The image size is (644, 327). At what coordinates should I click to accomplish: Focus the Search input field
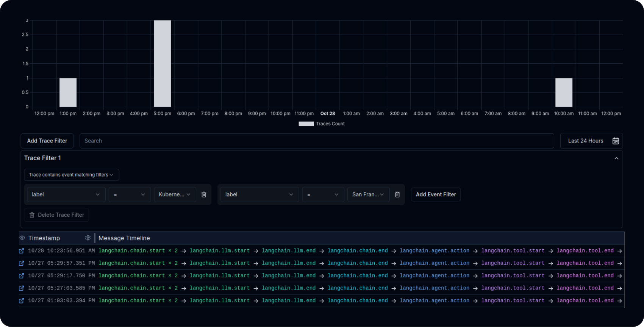click(317, 141)
